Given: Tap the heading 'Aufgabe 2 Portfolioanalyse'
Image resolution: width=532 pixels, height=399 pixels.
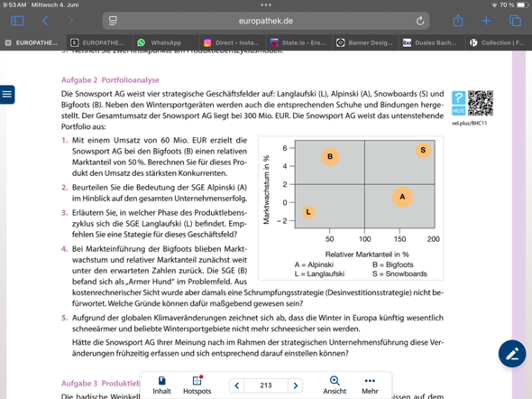Looking at the screenshot, I should (110, 80).
